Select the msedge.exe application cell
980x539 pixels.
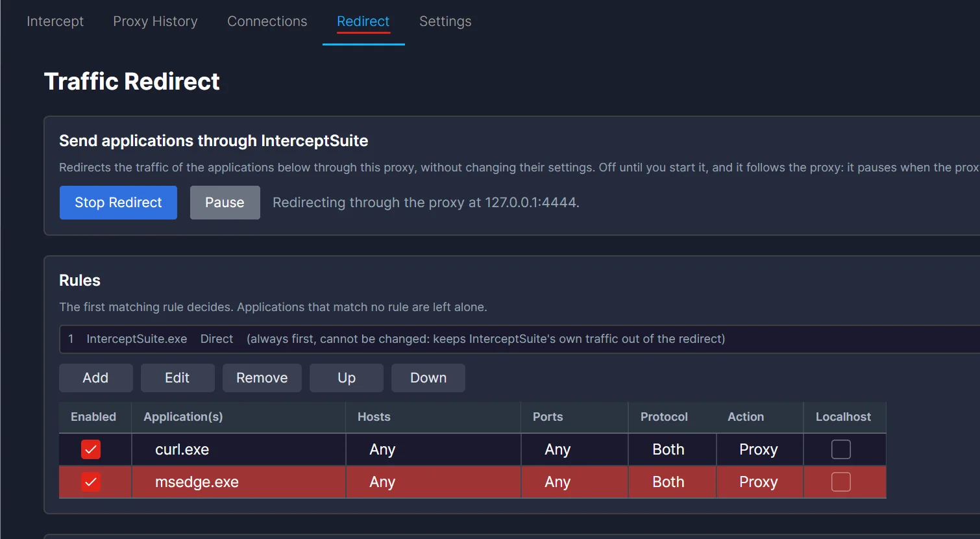(239, 482)
